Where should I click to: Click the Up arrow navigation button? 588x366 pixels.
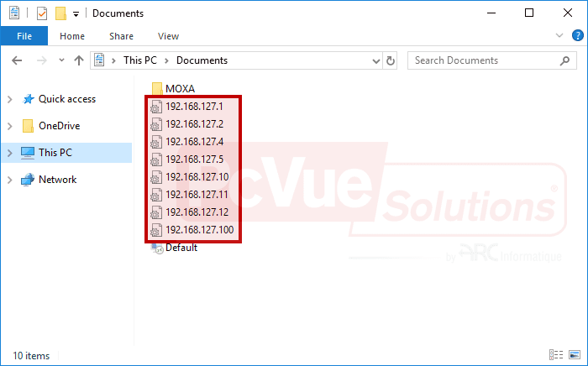click(x=79, y=60)
